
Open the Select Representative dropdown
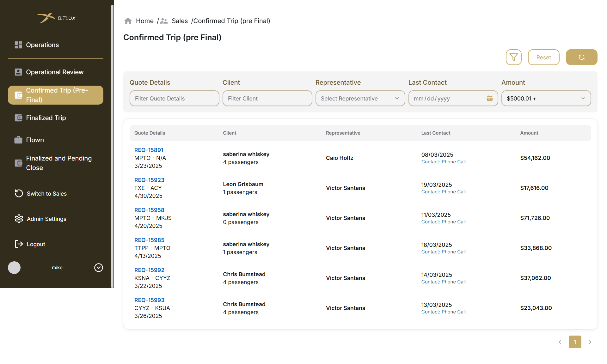(360, 98)
